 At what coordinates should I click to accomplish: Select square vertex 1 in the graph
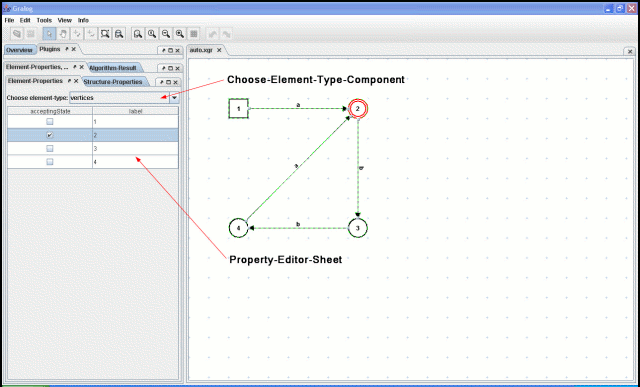click(238, 109)
